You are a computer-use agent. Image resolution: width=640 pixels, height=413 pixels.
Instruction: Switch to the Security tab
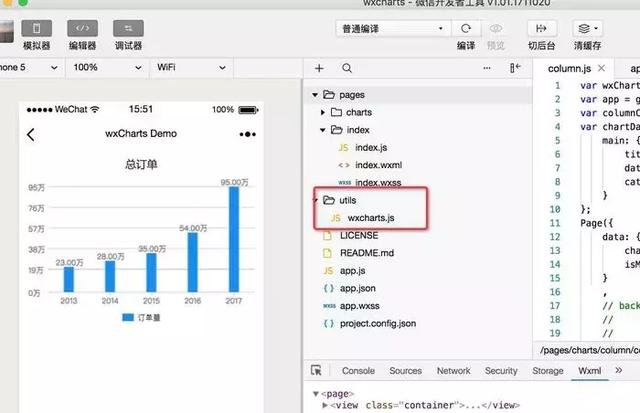click(501, 371)
